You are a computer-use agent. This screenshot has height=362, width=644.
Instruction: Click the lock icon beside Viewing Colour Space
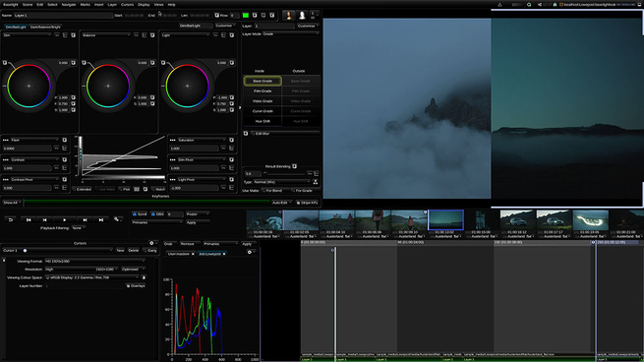tap(144, 277)
